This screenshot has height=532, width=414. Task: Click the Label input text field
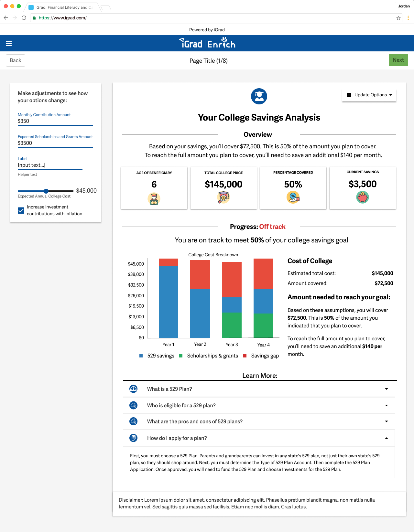point(50,165)
